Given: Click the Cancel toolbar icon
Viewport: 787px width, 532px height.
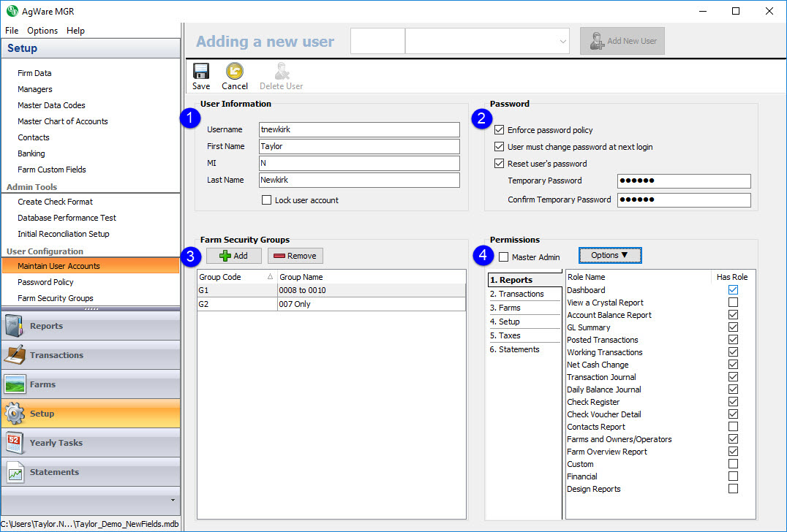Looking at the screenshot, I should (235, 72).
